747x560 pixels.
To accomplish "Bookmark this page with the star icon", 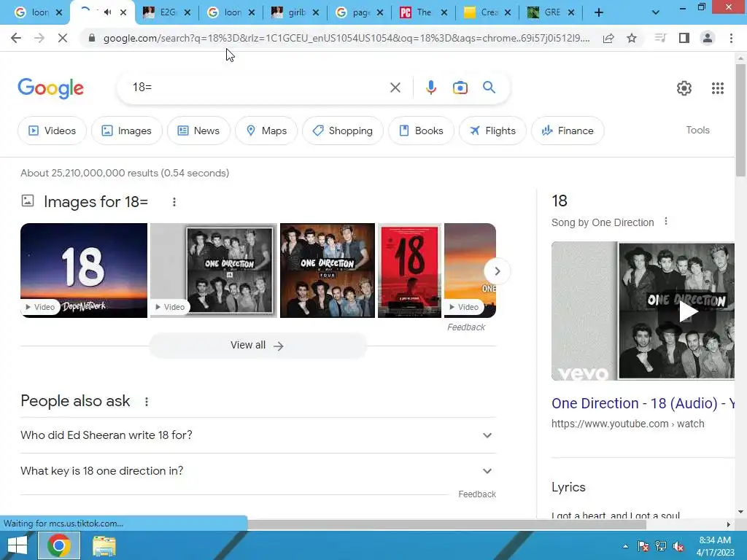I will [632, 38].
